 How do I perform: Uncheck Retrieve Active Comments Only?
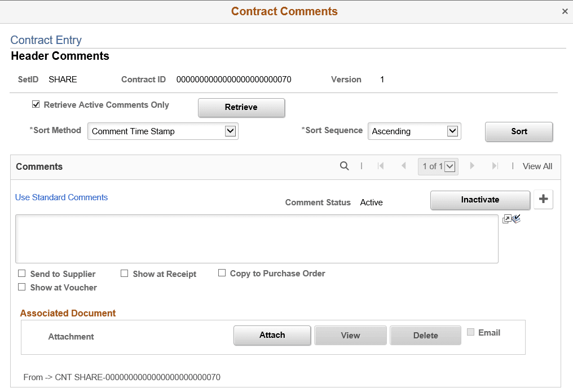[36, 104]
